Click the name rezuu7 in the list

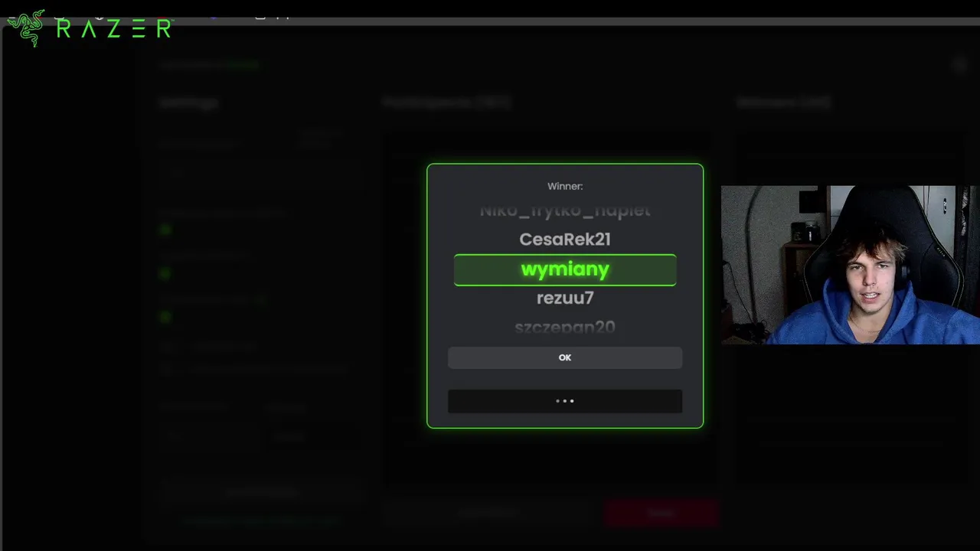pyautogui.click(x=565, y=298)
